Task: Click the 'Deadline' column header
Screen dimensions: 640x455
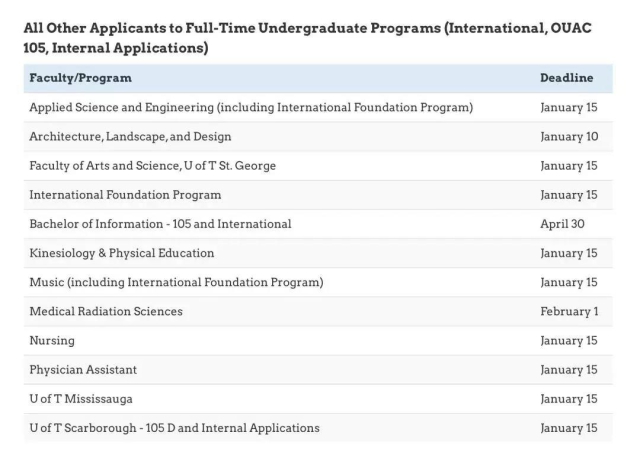Action: tap(567, 78)
